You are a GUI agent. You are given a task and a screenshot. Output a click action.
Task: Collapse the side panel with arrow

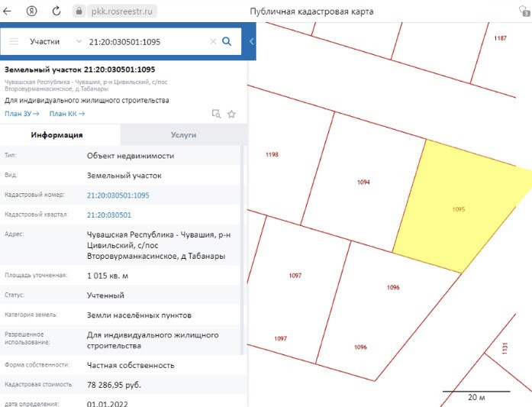251,41
